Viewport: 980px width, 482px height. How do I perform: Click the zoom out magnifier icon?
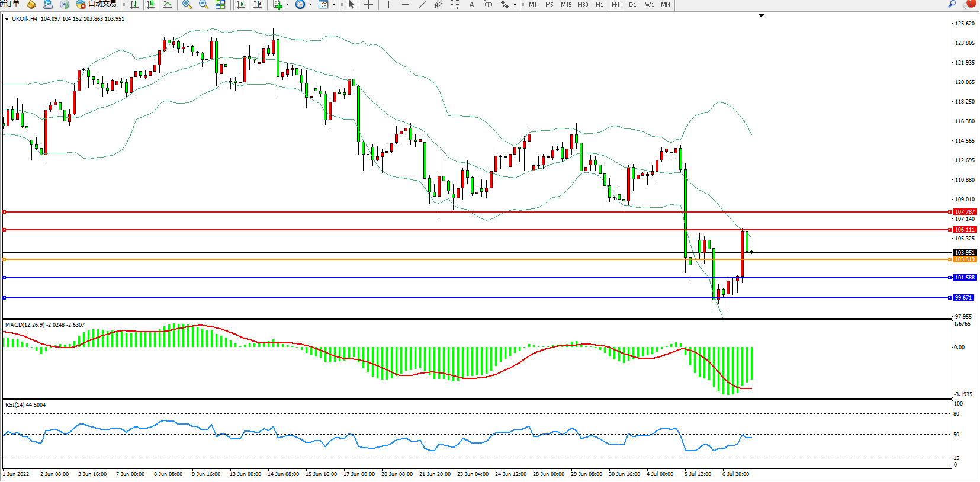tap(204, 4)
